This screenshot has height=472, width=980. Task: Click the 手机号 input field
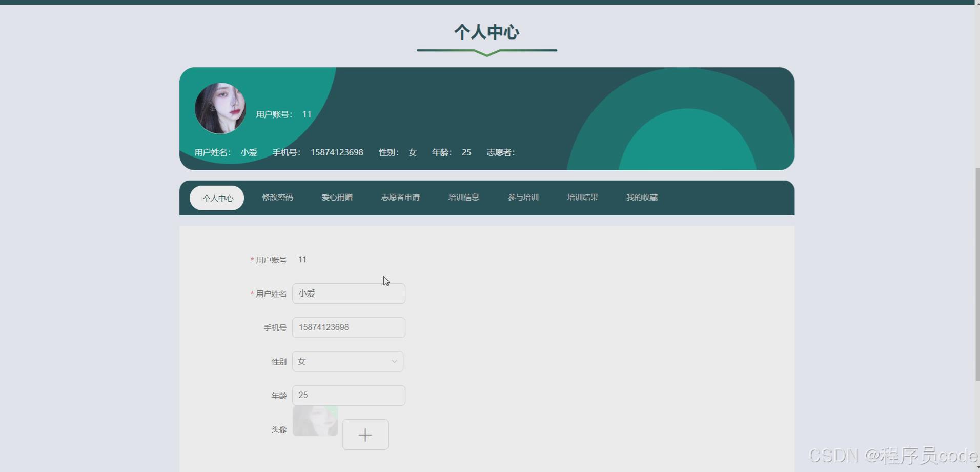[349, 327]
